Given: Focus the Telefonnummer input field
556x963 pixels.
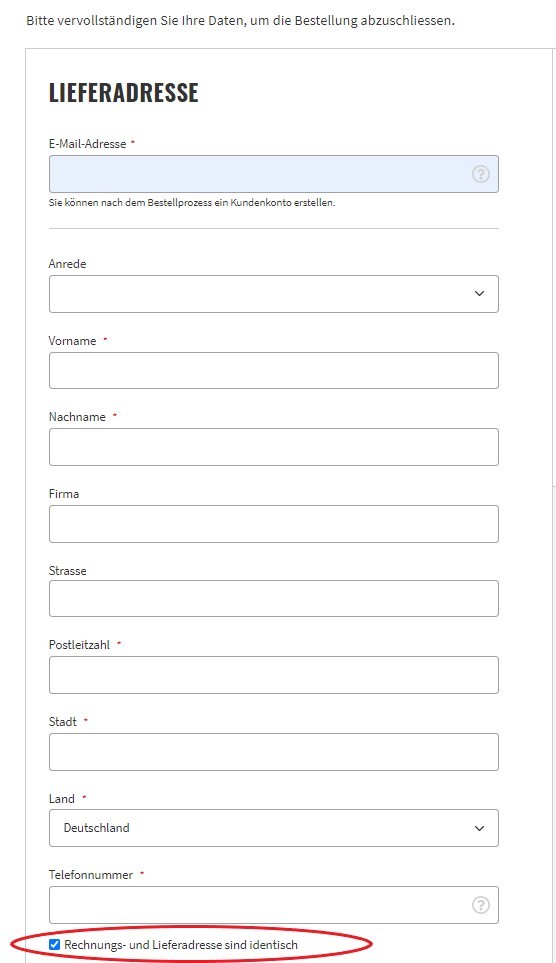Looking at the screenshot, I should coord(273,905).
